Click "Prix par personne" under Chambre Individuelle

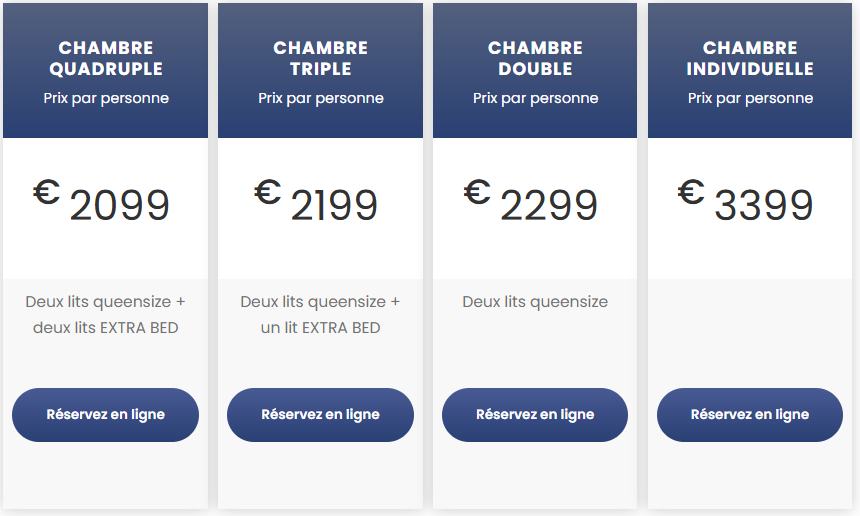point(750,98)
